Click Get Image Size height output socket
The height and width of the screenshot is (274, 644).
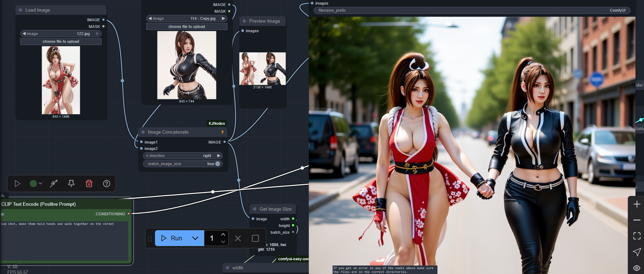tap(293, 225)
